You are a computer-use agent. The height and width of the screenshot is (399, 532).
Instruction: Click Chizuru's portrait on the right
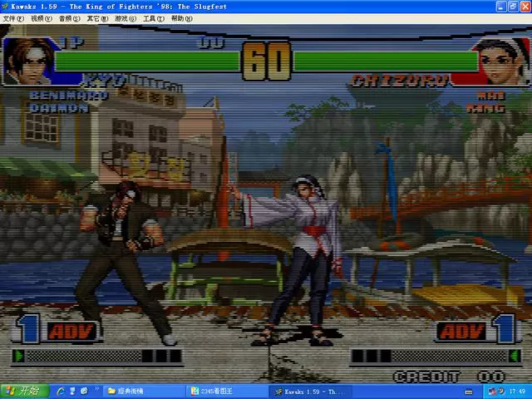pyautogui.click(x=501, y=61)
